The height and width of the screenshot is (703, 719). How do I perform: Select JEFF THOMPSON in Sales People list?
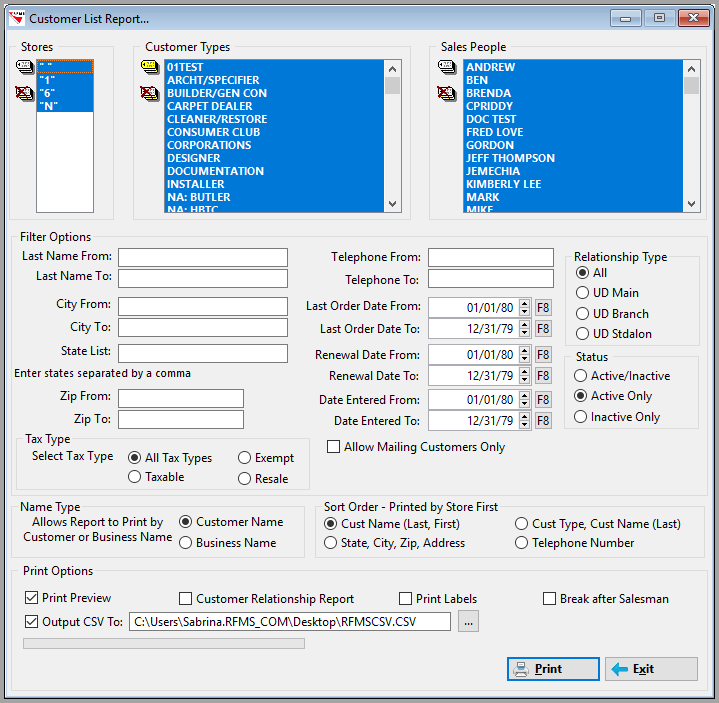click(x=573, y=158)
